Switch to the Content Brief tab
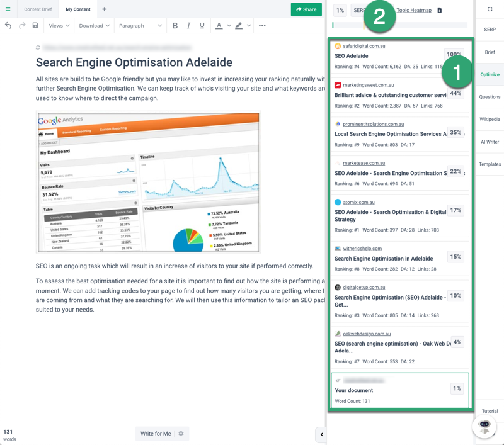The width and height of the screenshot is (504, 445). pos(38,9)
